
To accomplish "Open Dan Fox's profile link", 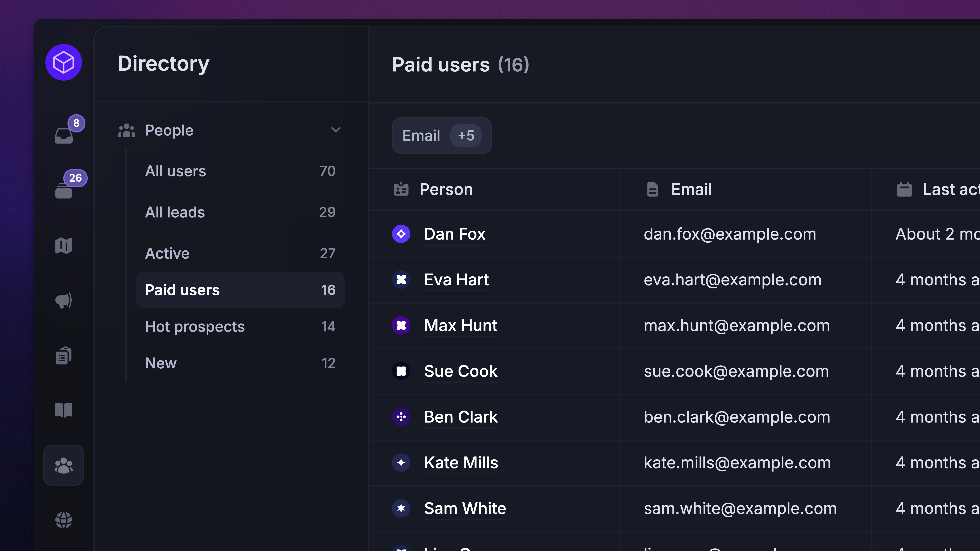I will coord(454,234).
